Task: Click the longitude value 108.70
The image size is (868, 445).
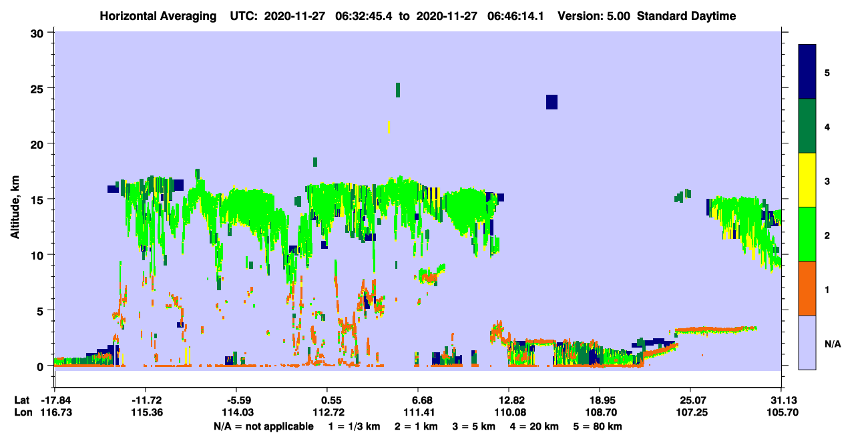Action: coord(600,413)
